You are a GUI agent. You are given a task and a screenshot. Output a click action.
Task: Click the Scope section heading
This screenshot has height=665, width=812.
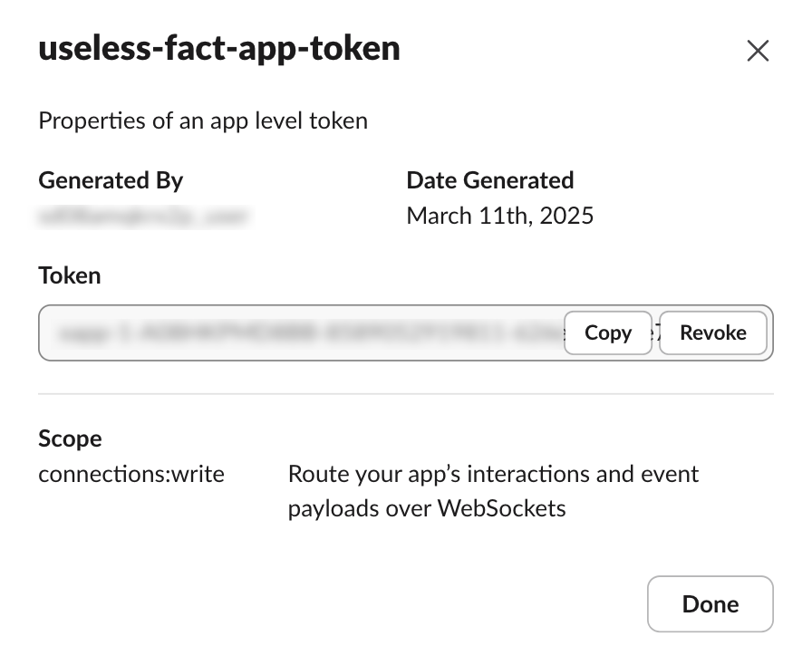point(70,439)
